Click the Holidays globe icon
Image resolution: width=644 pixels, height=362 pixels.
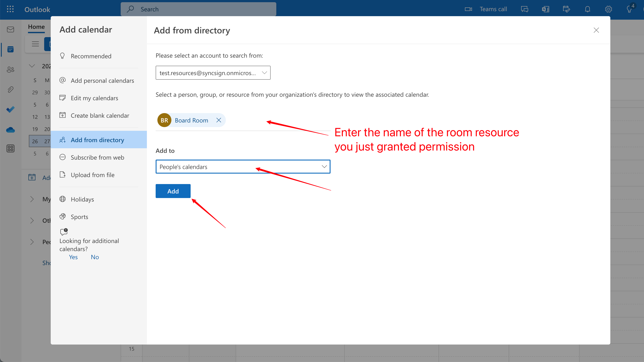[62, 199]
